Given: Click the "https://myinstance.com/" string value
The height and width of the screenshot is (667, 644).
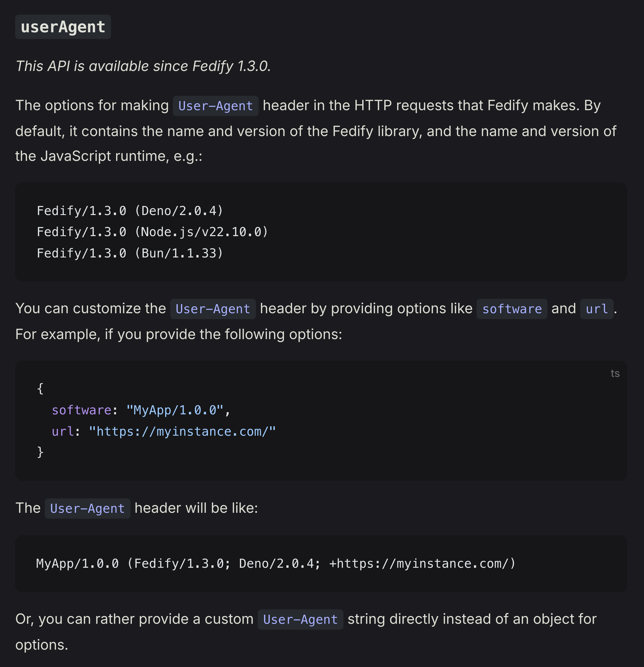Looking at the screenshot, I should click(x=182, y=431).
